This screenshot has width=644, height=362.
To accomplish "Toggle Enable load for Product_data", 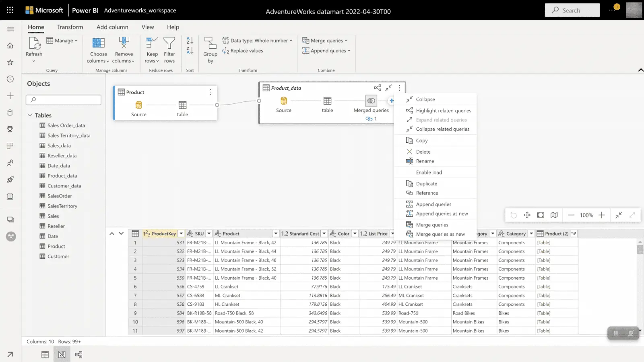I will (x=429, y=172).
